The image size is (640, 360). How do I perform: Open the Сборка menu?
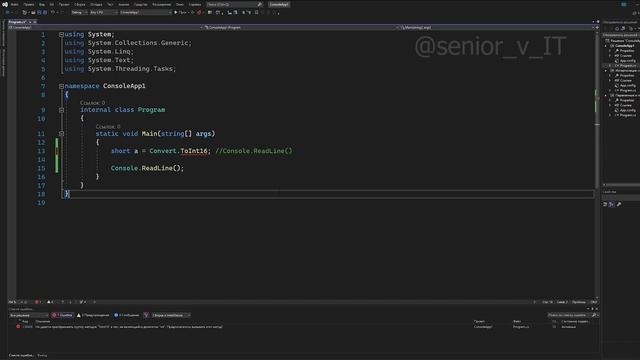pos(80,4)
